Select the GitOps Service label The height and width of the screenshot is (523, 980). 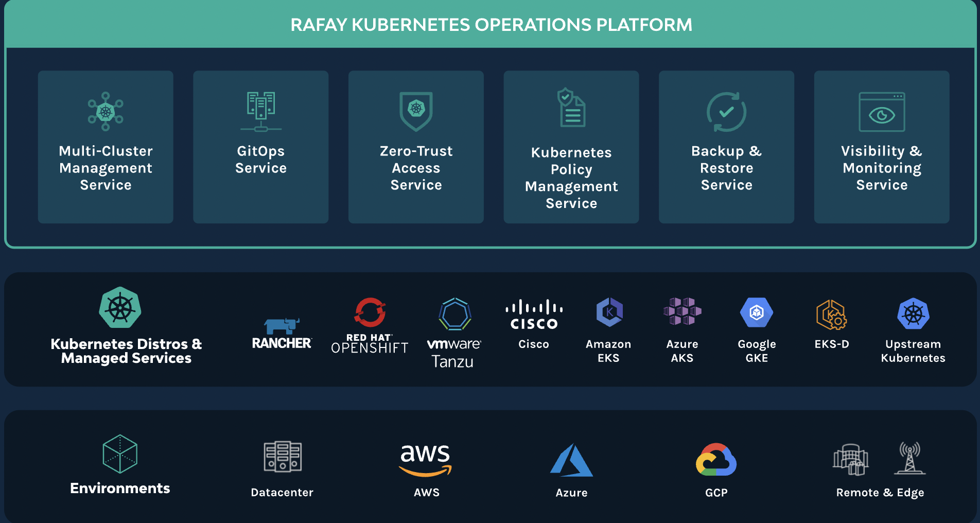(261, 160)
